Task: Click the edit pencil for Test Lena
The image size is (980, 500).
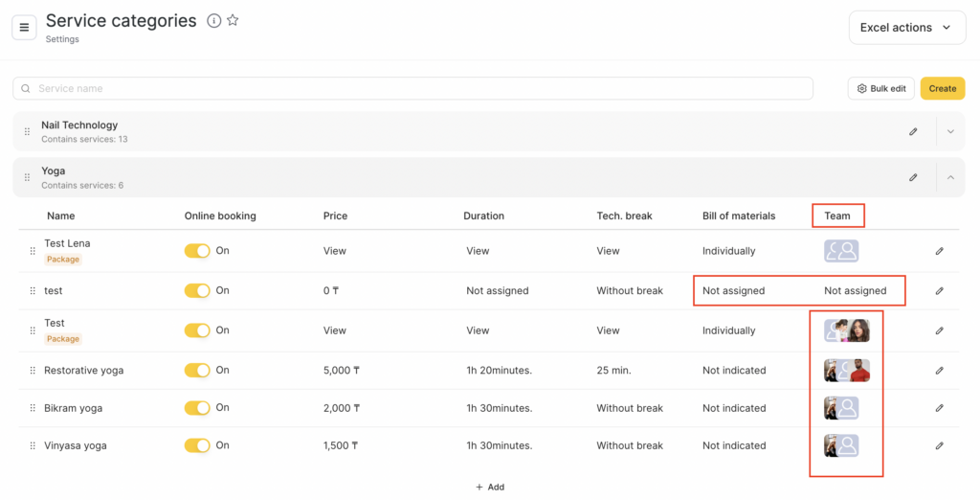Action: [x=939, y=251]
